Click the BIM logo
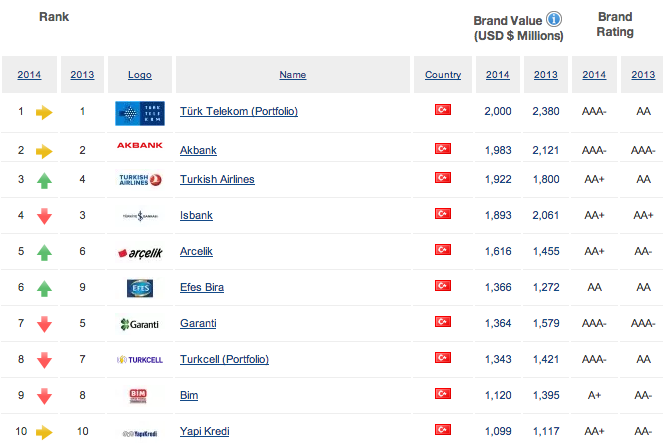 click(138, 396)
